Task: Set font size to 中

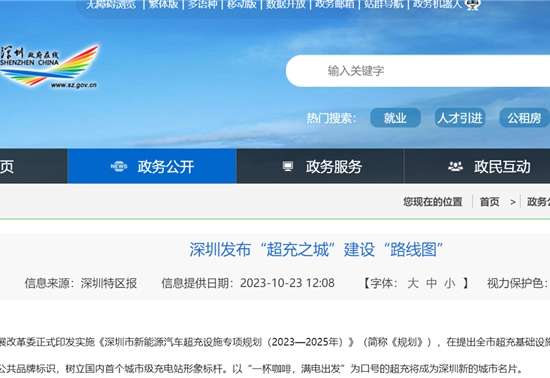Action: pyautogui.click(x=431, y=283)
